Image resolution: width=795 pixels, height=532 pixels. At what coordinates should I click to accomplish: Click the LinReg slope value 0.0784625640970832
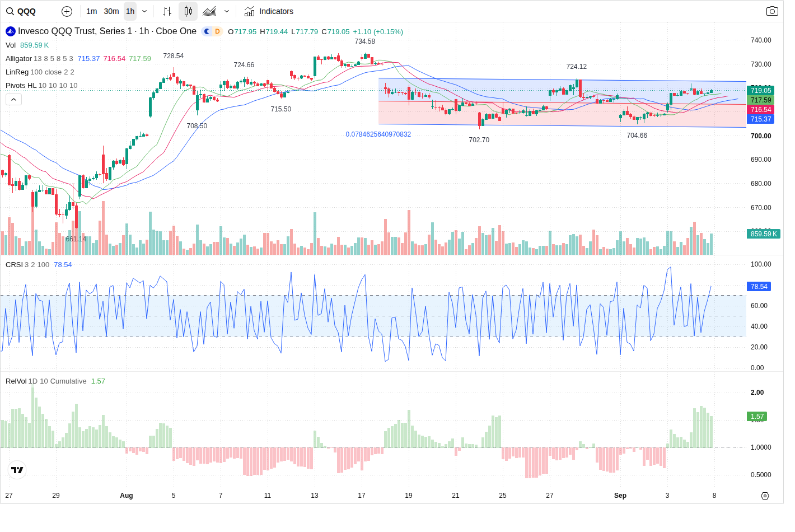point(378,134)
